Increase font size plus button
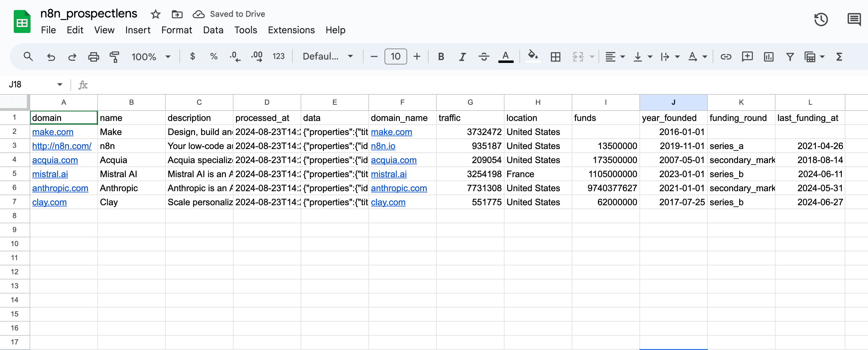Viewport: 868px width, 350px height. 417,56
